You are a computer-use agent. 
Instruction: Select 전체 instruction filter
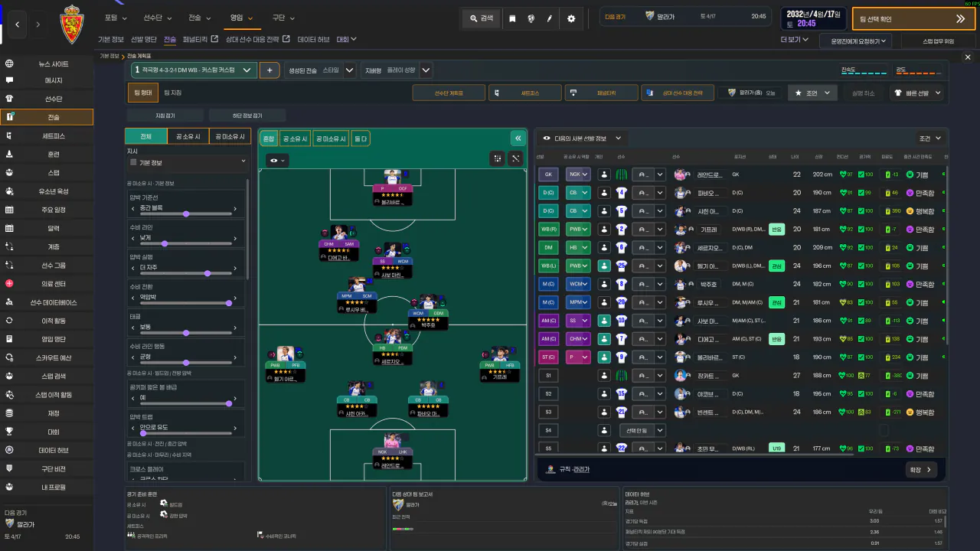pyautogui.click(x=145, y=137)
